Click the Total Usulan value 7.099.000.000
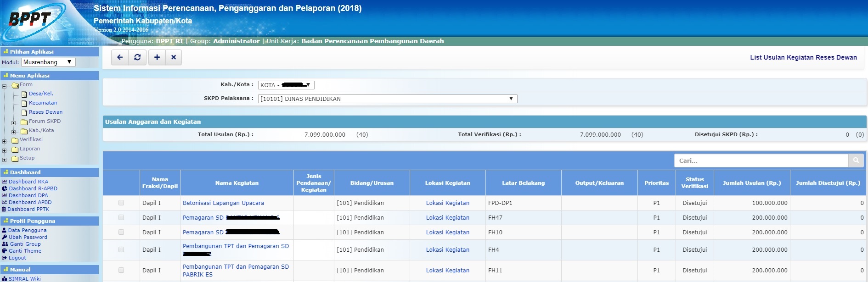 click(x=325, y=134)
